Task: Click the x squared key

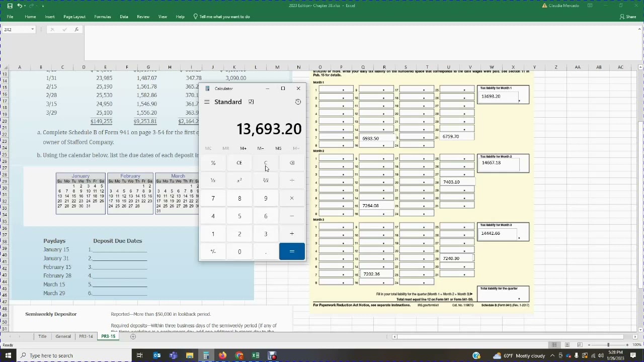Action: coord(239,180)
